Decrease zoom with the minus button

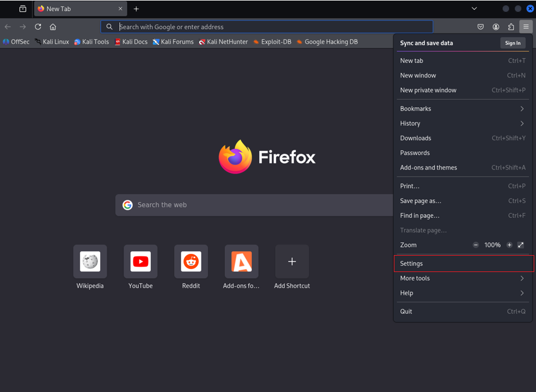[x=475, y=245]
